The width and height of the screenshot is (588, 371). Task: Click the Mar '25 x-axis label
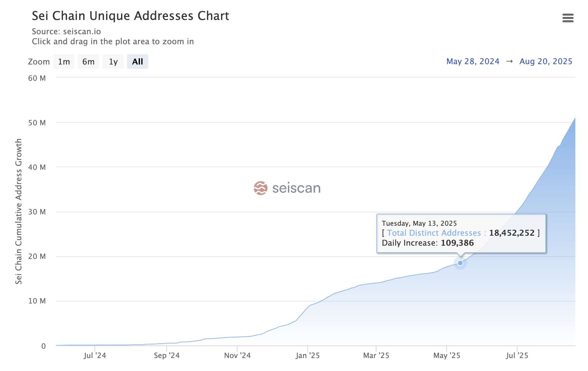click(376, 355)
